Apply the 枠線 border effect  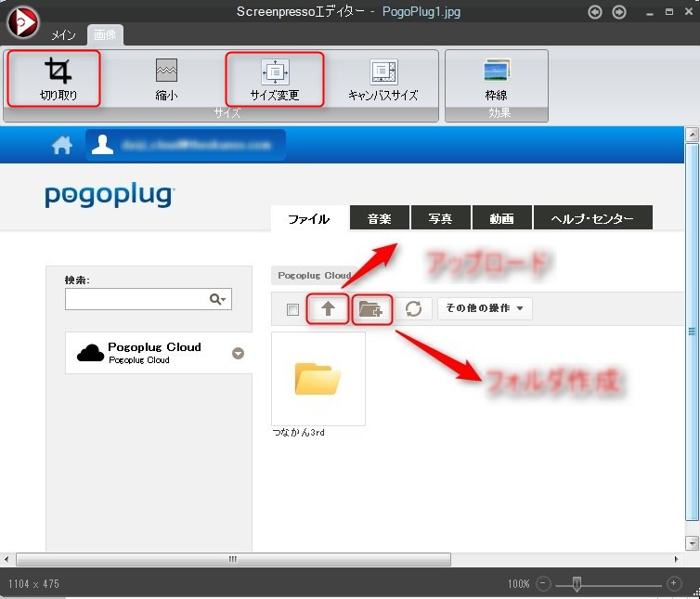496,79
